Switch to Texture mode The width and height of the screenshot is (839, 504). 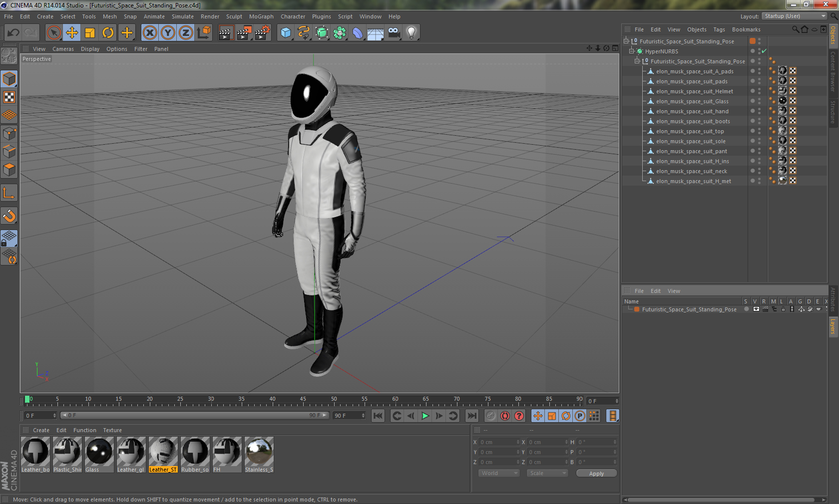[9, 97]
